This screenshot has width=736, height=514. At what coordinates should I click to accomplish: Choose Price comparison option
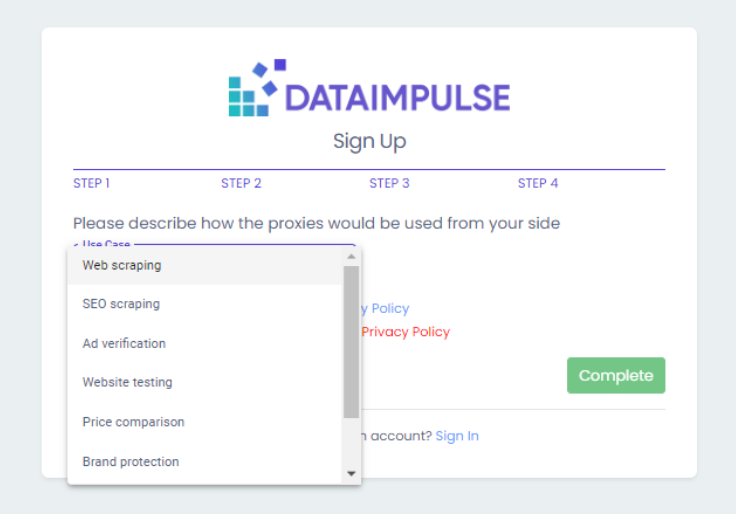[x=205, y=422]
